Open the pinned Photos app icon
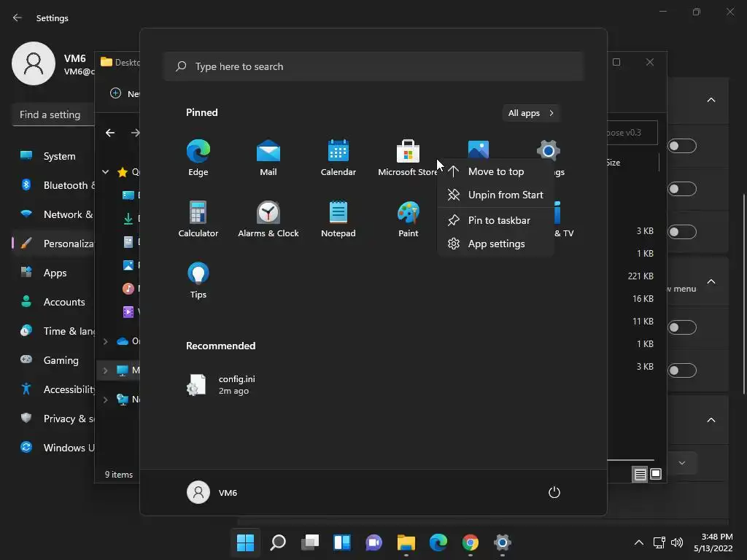 (479, 149)
